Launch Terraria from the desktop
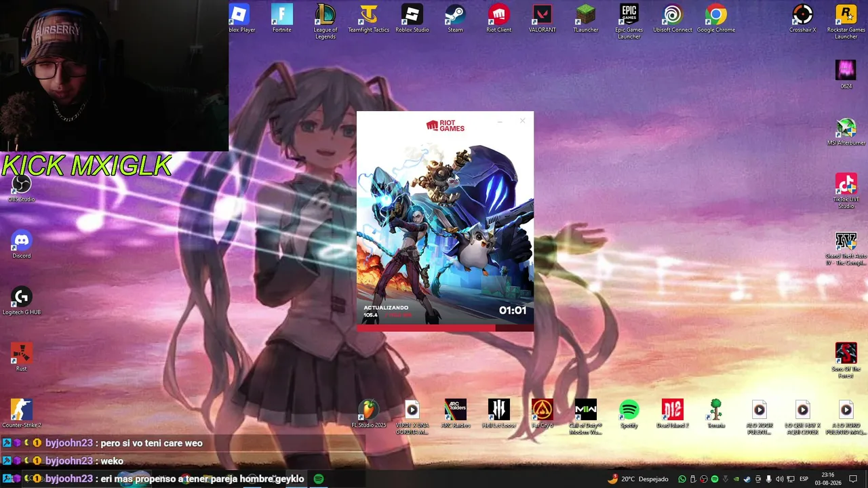This screenshot has height=488, width=868. tap(715, 413)
